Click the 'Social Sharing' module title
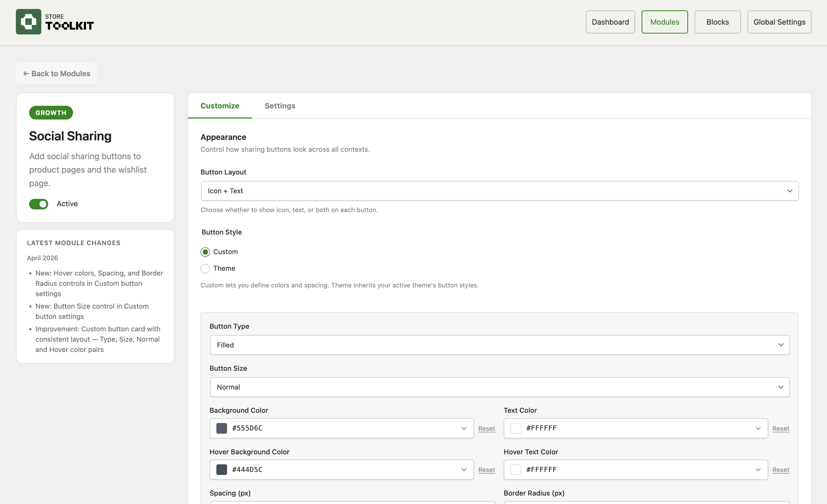Image resolution: width=827 pixels, height=504 pixels. coord(70,136)
